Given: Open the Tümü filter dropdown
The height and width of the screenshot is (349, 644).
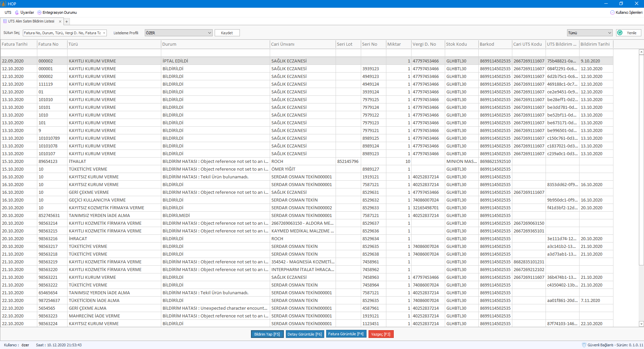Looking at the screenshot, I should click(590, 33).
